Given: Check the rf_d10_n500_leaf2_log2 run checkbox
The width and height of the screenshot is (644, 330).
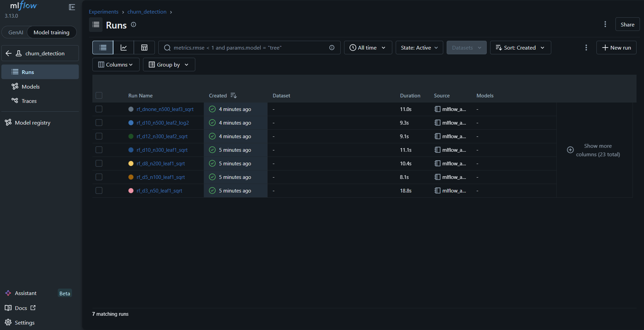Looking at the screenshot, I should tap(99, 123).
